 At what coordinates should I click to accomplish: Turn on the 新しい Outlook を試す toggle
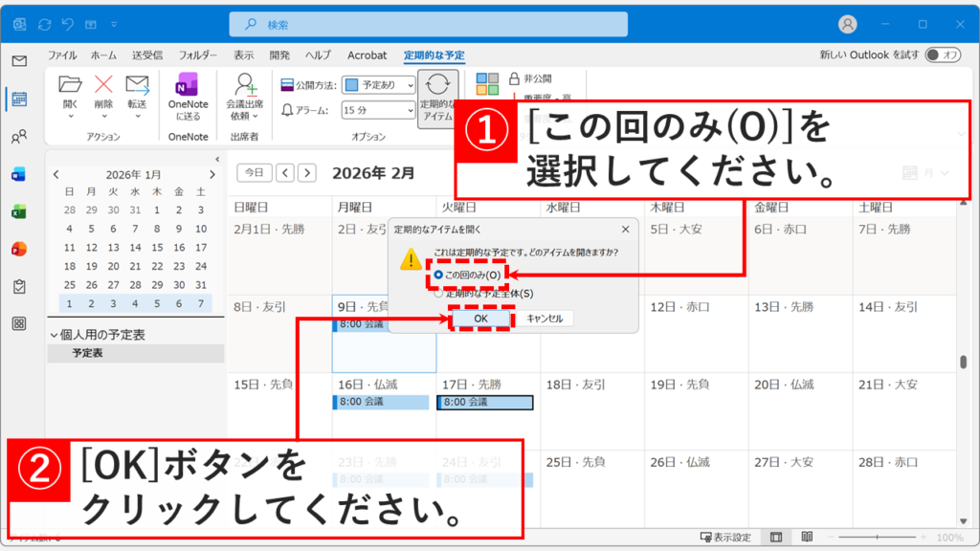942,55
